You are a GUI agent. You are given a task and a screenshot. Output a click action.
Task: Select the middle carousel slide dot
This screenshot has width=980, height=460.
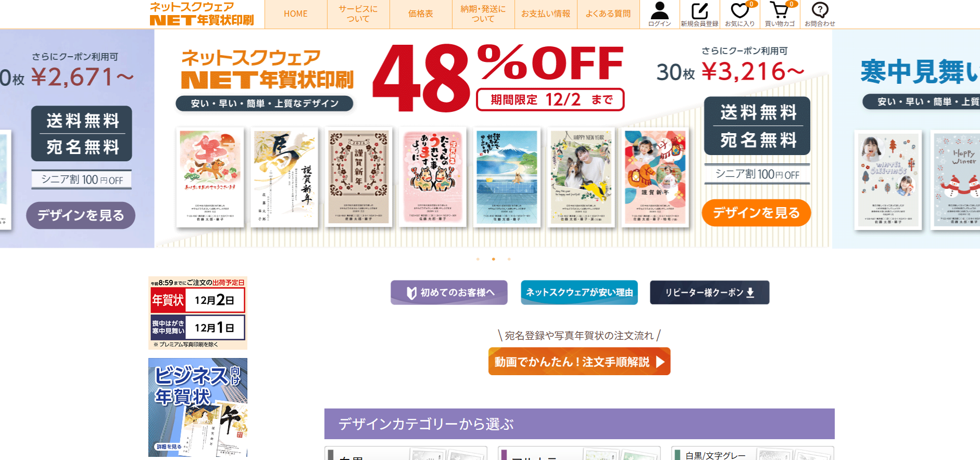[x=494, y=259]
